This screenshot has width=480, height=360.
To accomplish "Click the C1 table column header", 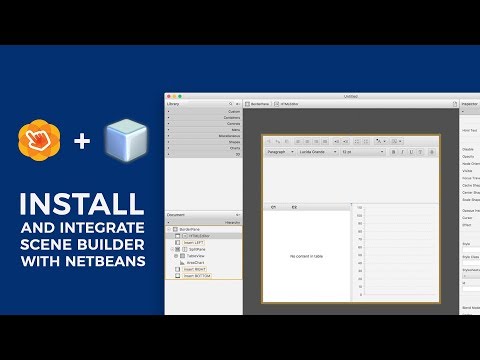I will (273, 207).
